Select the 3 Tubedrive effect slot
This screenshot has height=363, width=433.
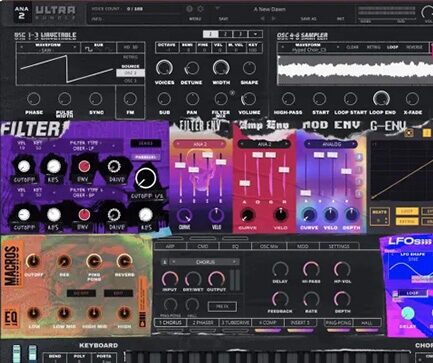[x=235, y=322]
